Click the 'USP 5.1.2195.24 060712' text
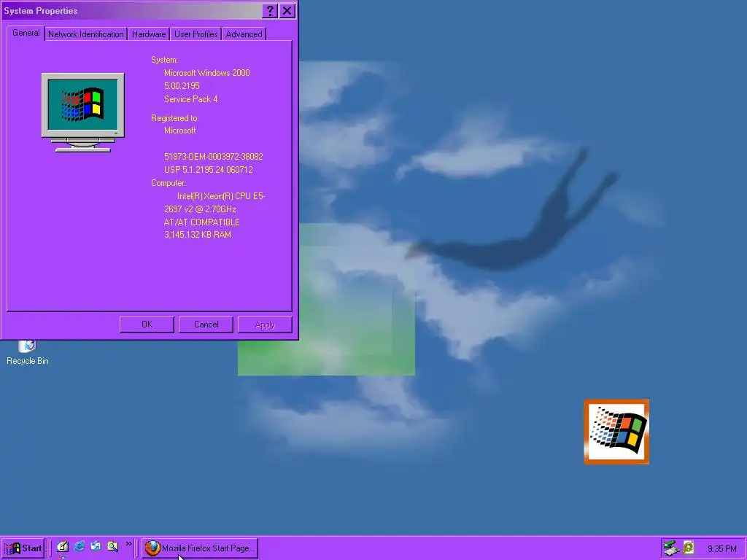 [x=208, y=170]
